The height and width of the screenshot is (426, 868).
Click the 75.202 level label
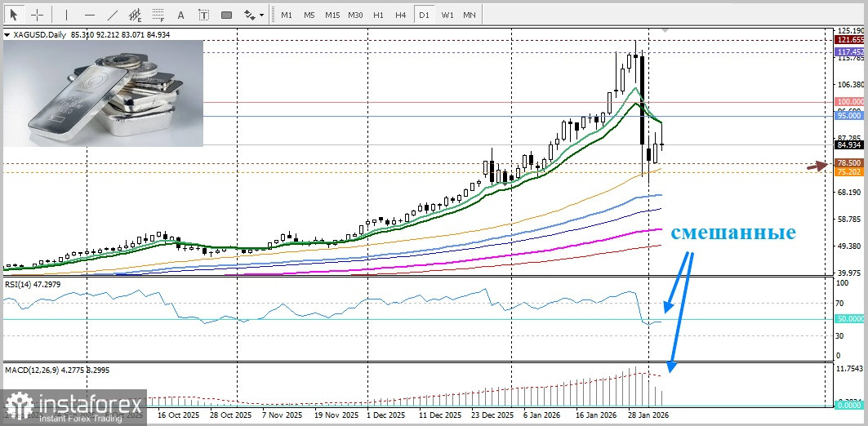click(850, 172)
